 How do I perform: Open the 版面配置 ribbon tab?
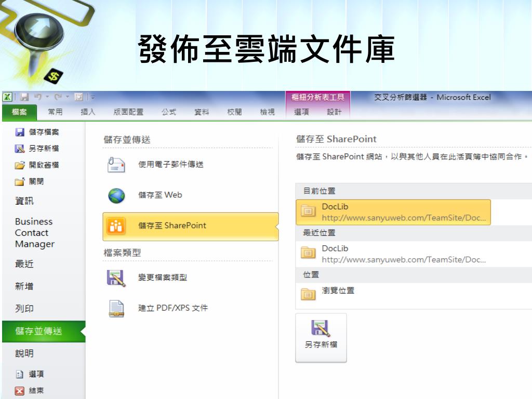(x=128, y=112)
